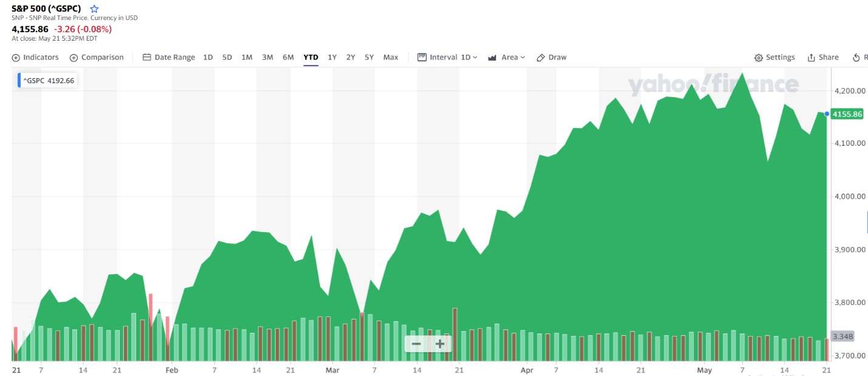Open the Date Range calendar picker

(146, 58)
